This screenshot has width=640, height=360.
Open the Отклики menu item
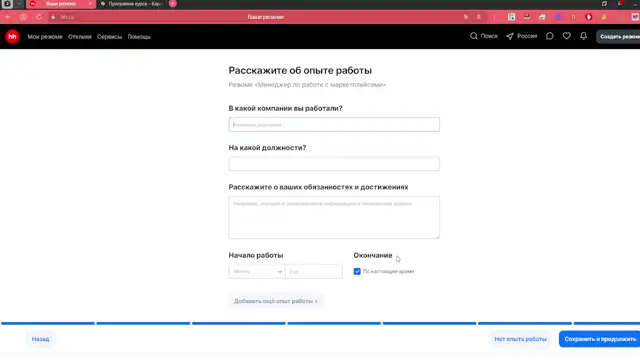(x=80, y=37)
